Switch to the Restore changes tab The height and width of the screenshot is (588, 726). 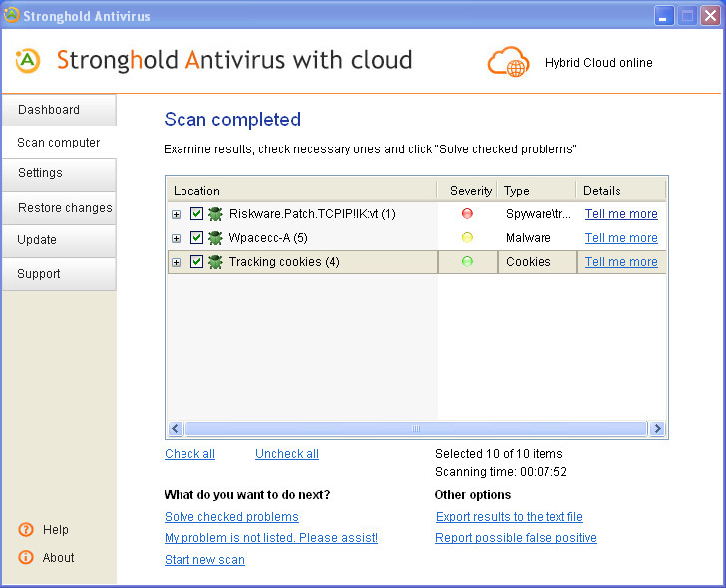pyautogui.click(x=59, y=208)
